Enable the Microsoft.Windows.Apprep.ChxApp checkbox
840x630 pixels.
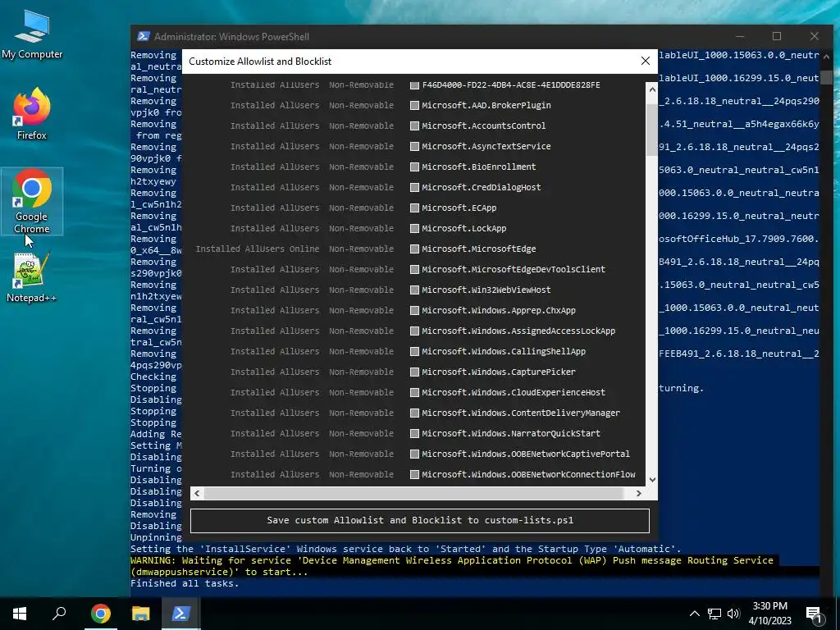click(414, 310)
